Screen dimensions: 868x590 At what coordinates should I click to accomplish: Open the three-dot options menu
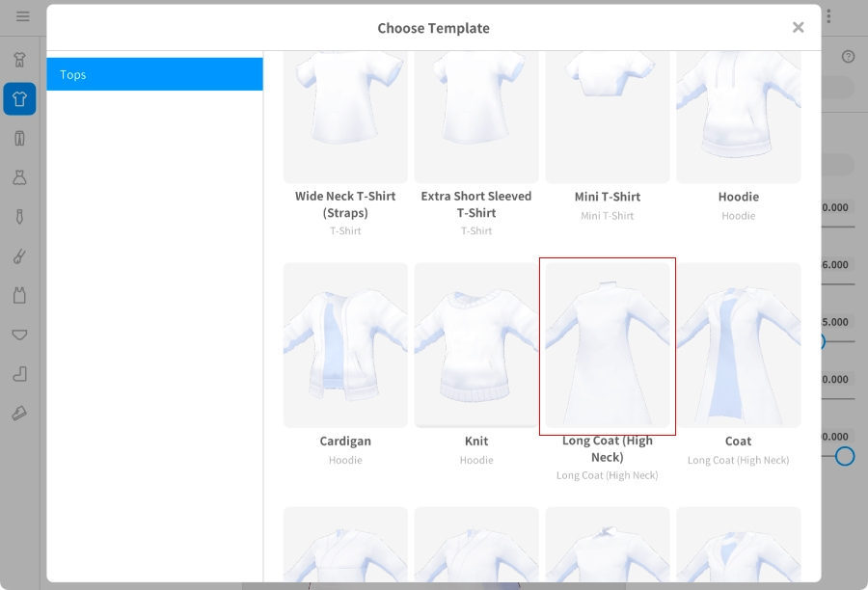tap(828, 16)
